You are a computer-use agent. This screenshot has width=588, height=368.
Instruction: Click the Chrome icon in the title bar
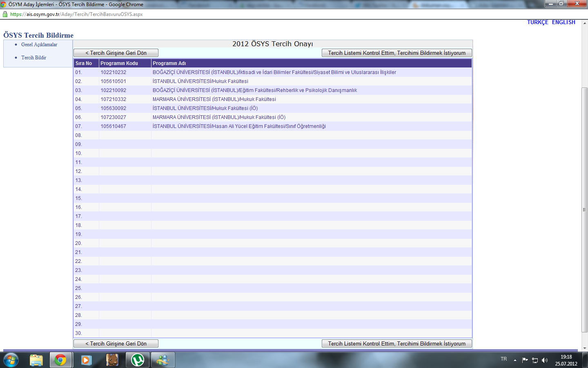[x=3, y=4]
